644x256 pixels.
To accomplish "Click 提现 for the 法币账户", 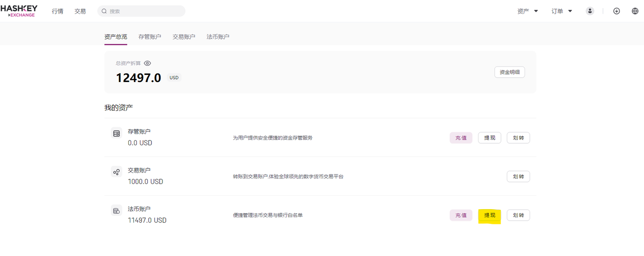I will tap(490, 215).
